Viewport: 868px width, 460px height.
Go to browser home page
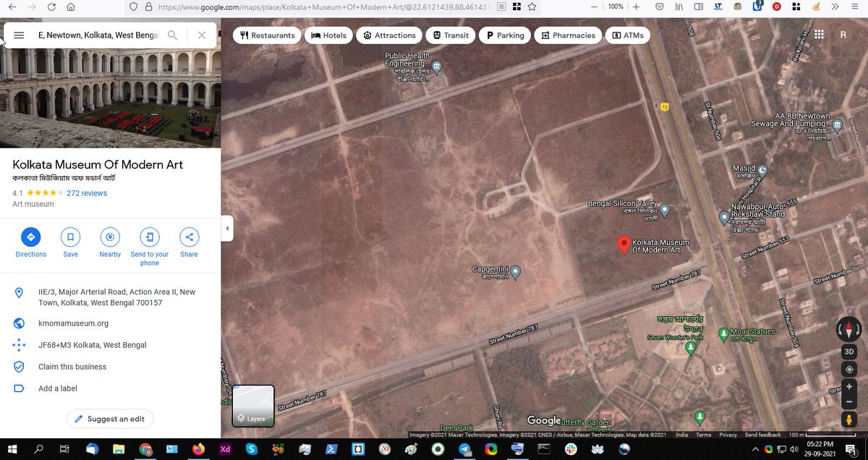coord(70,7)
